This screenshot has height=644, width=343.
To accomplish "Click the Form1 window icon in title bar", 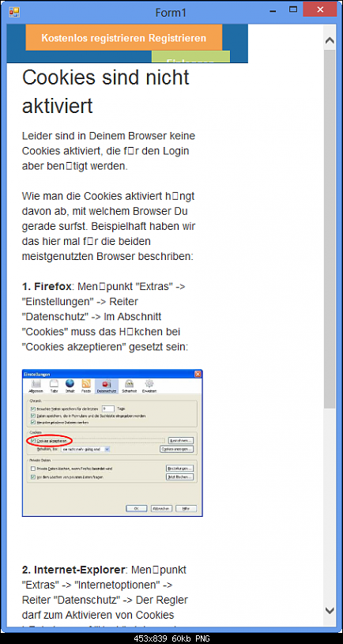I will (x=14, y=13).
